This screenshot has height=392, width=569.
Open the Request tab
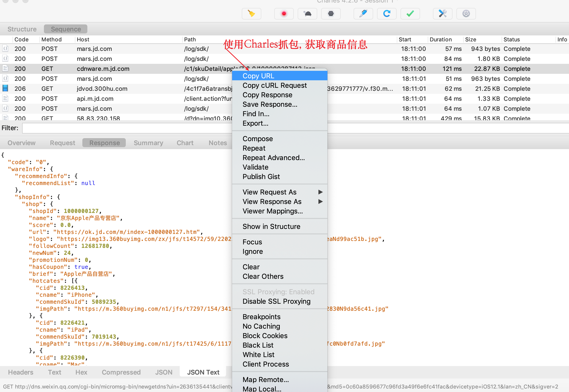62,143
